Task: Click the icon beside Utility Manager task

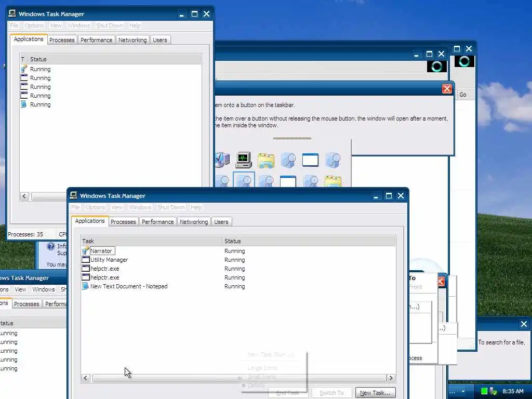Action: pos(86,260)
